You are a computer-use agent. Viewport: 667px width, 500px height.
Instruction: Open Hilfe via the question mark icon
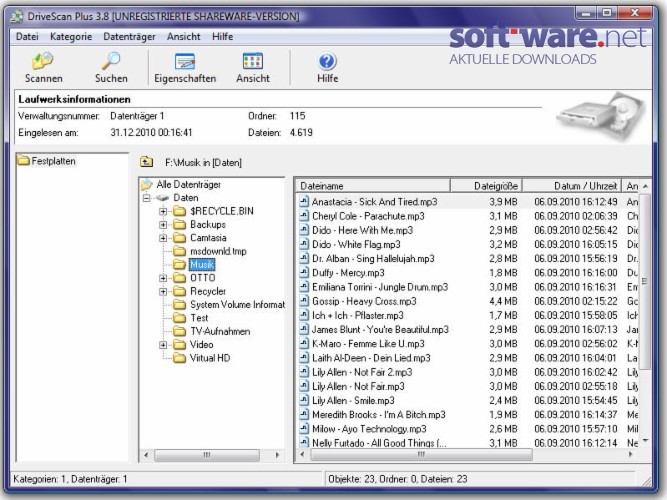[x=327, y=61]
